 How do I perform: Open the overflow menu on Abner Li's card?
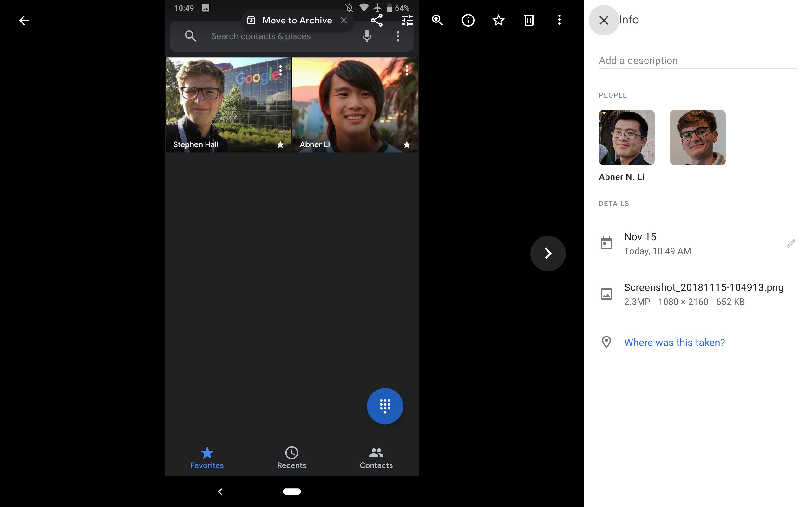407,71
